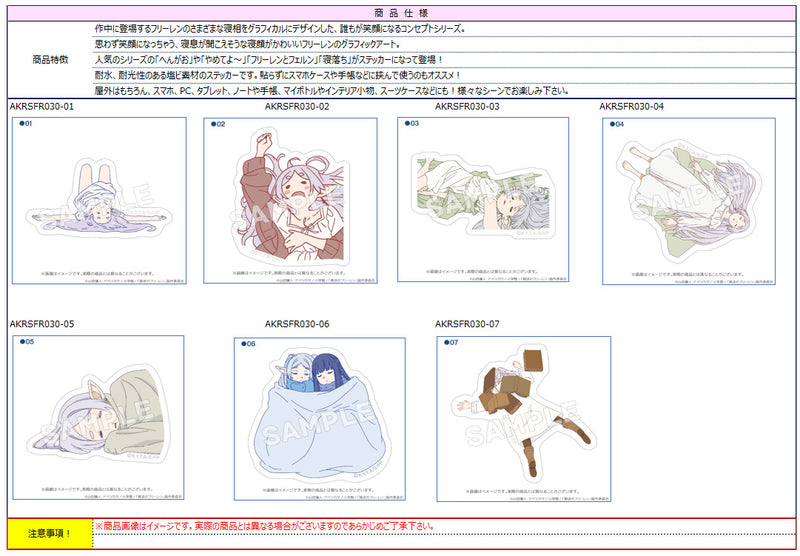Image resolution: width=800 pixels, height=556 pixels.
Task: Click the 商品特徴 row label
Action: (x=50, y=60)
